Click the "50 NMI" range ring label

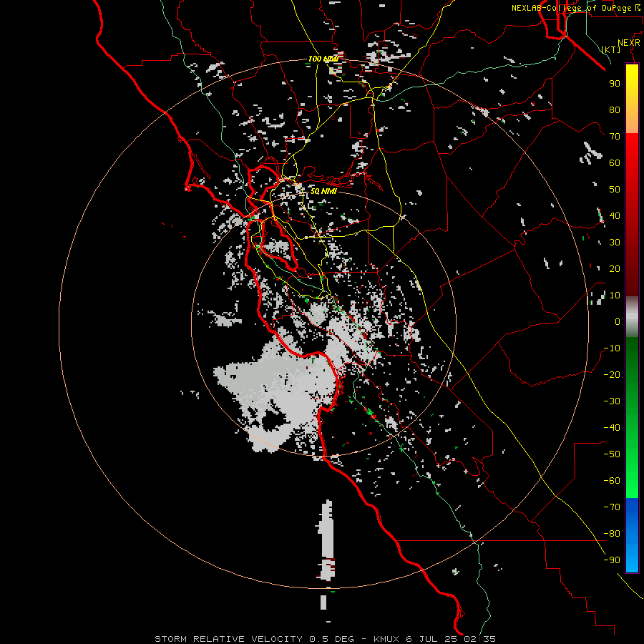(x=323, y=191)
